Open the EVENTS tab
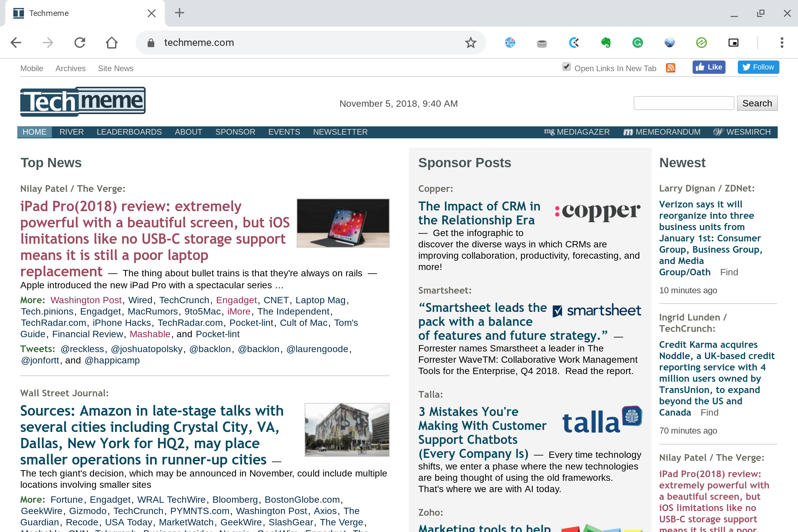The image size is (798, 532). click(284, 132)
